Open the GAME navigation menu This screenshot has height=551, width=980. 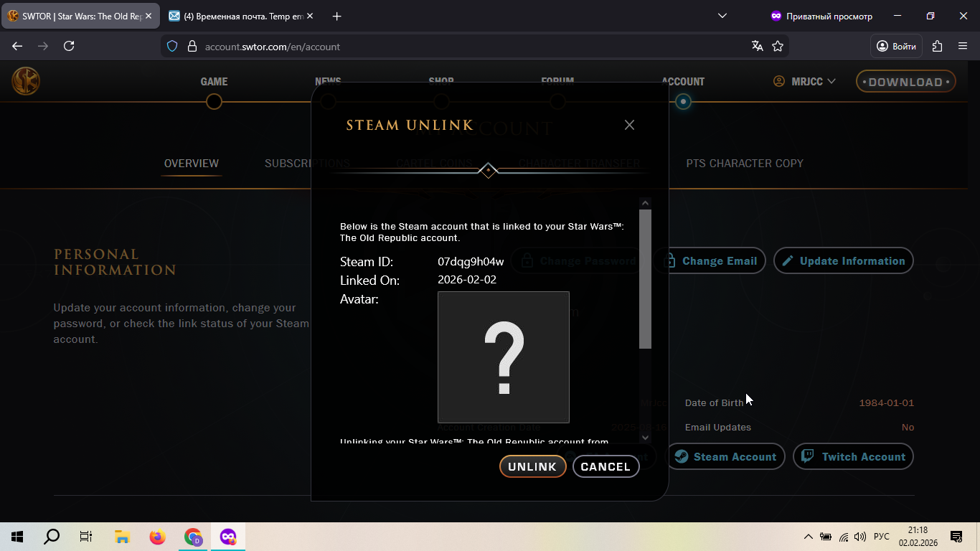click(214, 82)
